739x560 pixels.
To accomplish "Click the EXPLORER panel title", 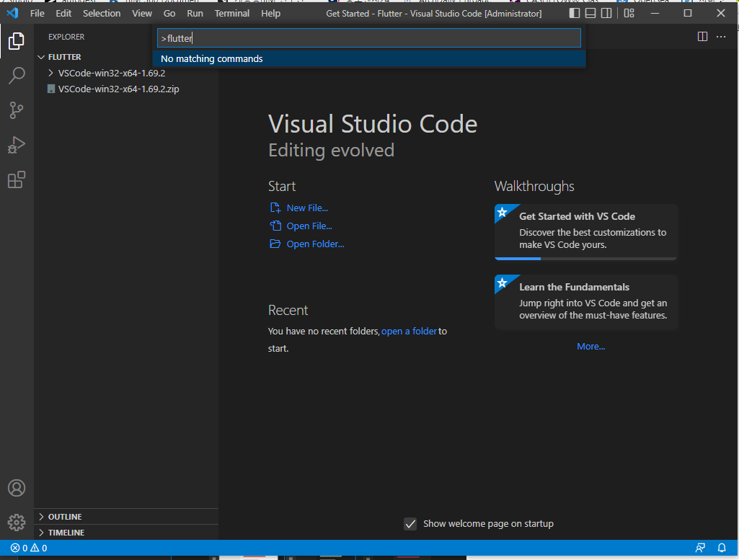I will tap(66, 37).
